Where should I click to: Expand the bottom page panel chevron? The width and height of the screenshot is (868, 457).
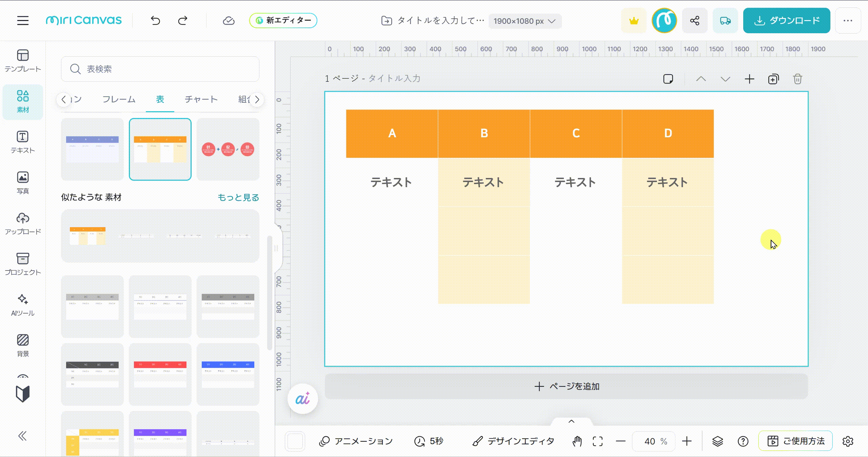[x=571, y=421]
